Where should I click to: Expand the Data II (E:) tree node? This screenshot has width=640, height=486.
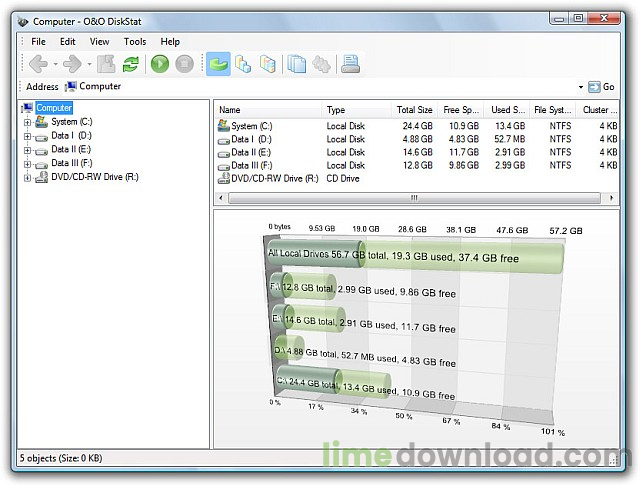(x=27, y=149)
